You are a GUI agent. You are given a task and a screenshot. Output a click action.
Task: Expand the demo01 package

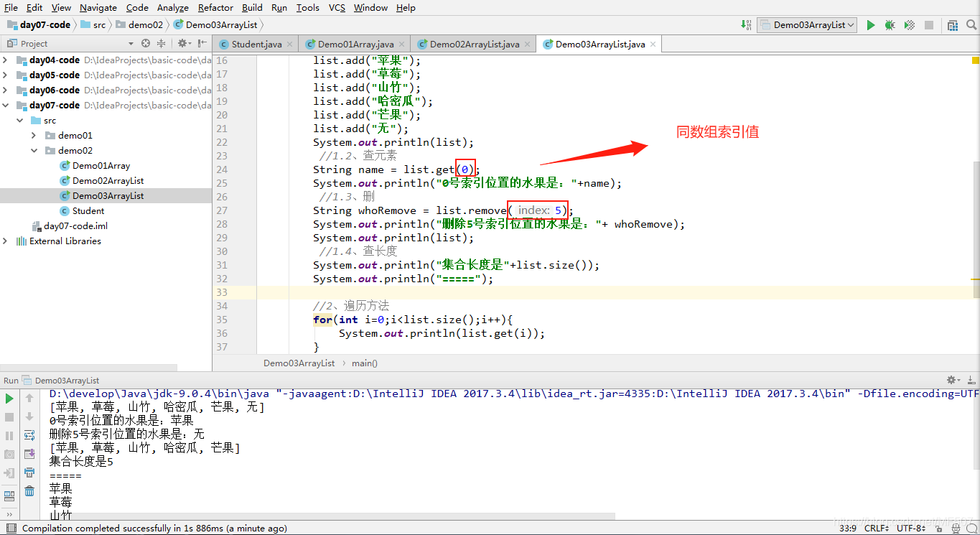tap(34, 136)
